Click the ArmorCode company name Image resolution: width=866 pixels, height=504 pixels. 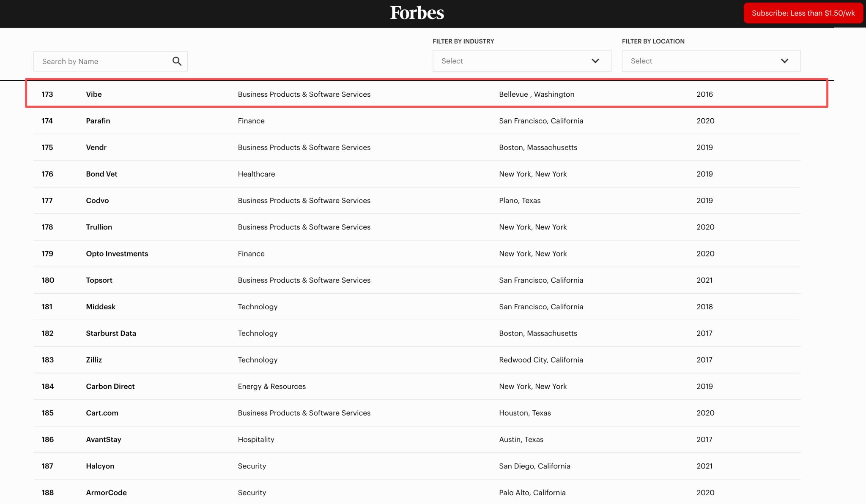point(106,493)
